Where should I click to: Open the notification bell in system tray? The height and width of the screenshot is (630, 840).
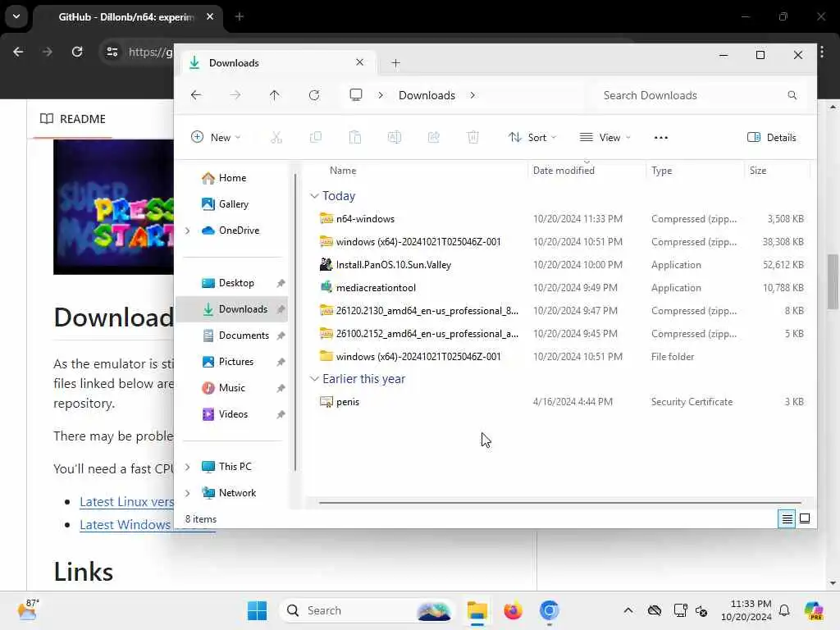pyautogui.click(x=783, y=610)
